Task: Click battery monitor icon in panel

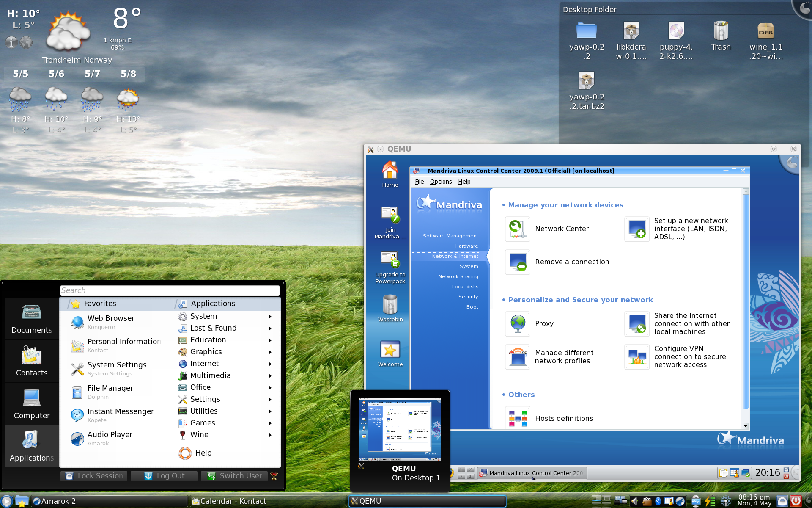Action: [710, 501]
